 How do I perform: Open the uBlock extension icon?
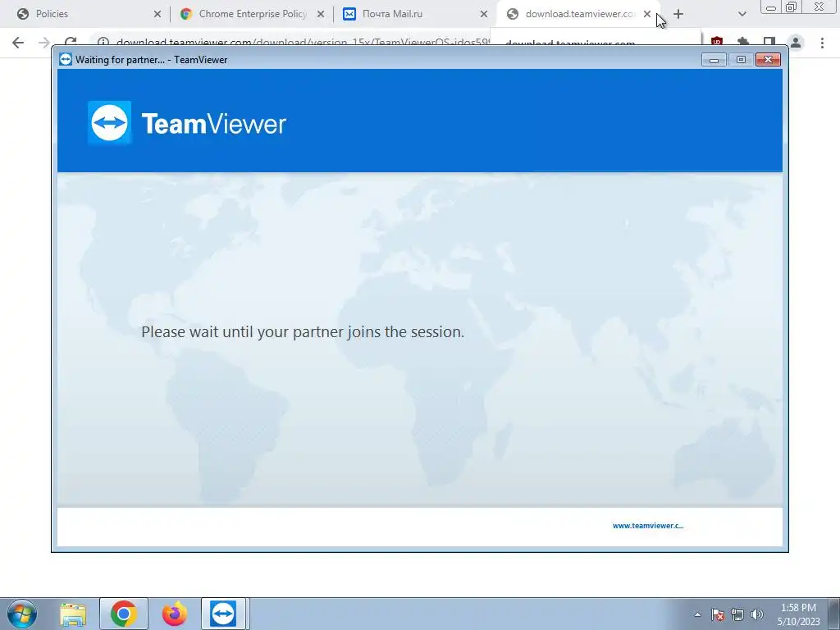(x=717, y=43)
